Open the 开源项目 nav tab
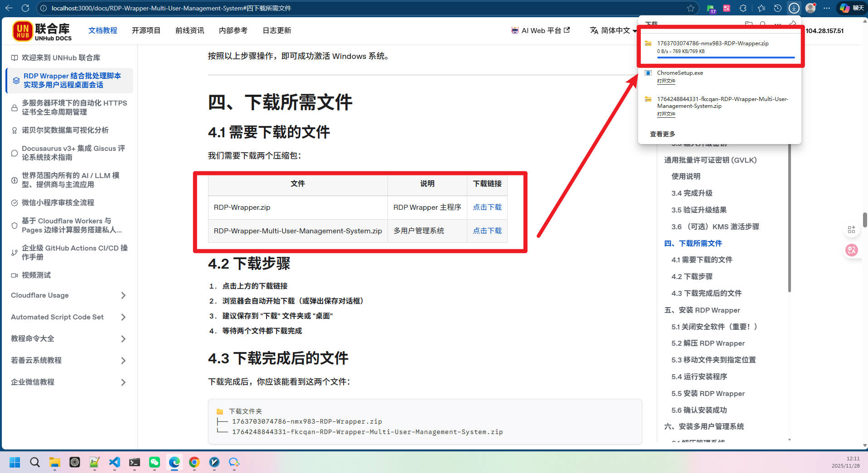 pos(146,30)
